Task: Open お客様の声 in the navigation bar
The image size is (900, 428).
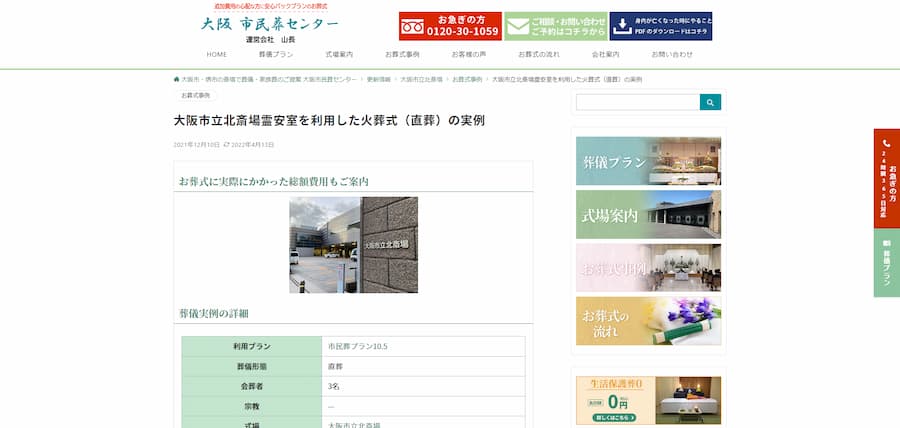Action: 468,55
